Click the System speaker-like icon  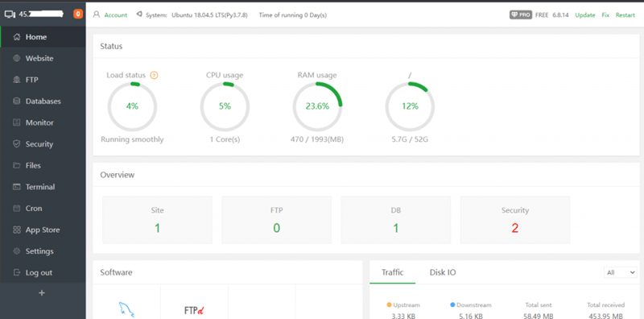(139, 14)
